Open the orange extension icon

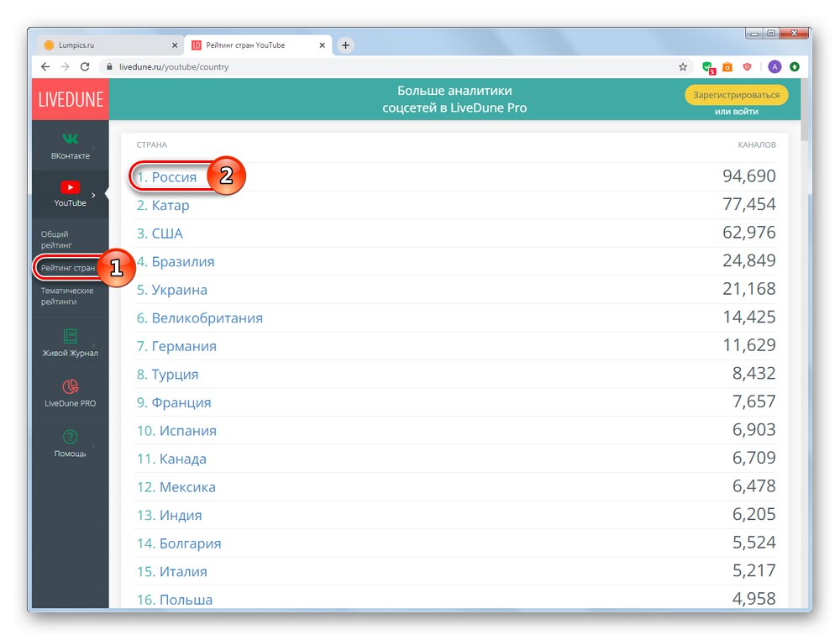click(727, 67)
